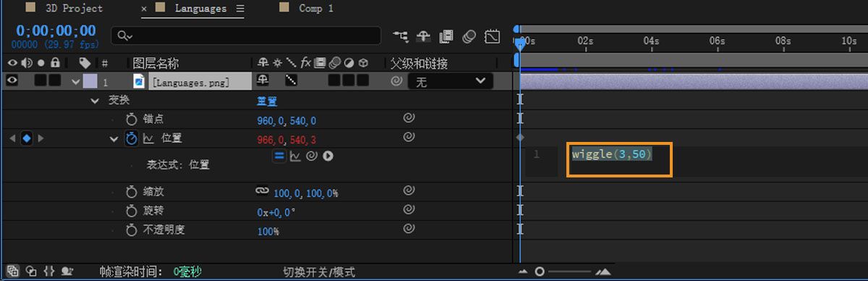Image resolution: width=868 pixels, height=281 pixels.
Task: Select the Languages tab
Action: pyautogui.click(x=200, y=9)
